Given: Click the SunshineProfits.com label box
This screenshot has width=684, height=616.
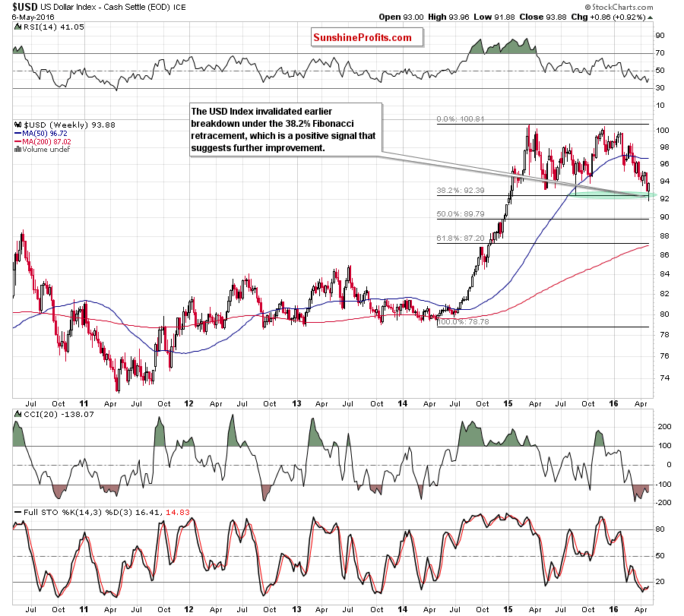Looking at the screenshot, I should coord(367,37).
